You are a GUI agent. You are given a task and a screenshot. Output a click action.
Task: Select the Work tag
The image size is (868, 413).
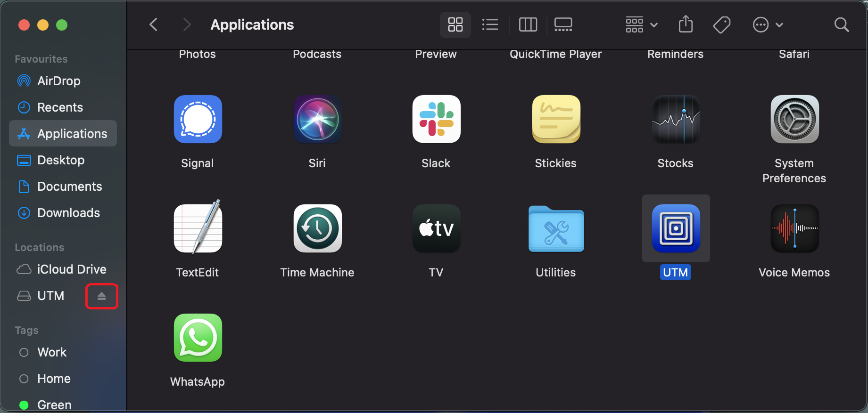(x=63, y=352)
